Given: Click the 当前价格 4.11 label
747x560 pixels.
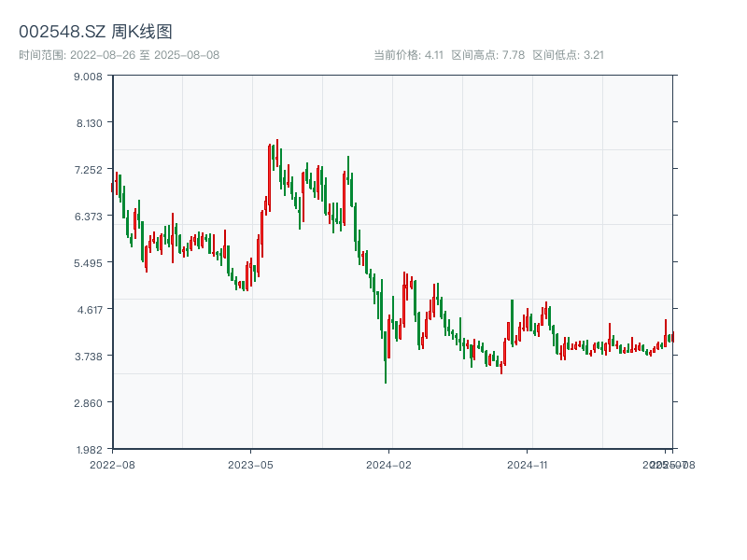Looking at the screenshot, I should 408,55.
